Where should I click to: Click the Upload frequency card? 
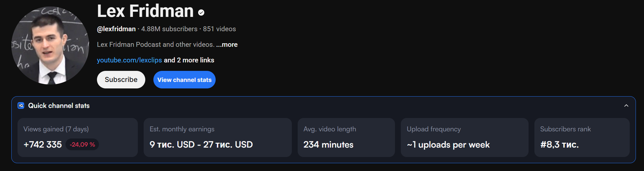pos(464,137)
